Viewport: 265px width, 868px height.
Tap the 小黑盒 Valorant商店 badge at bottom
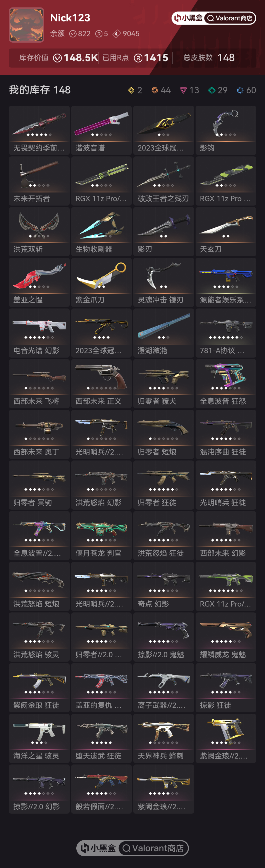[x=132, y=848]
